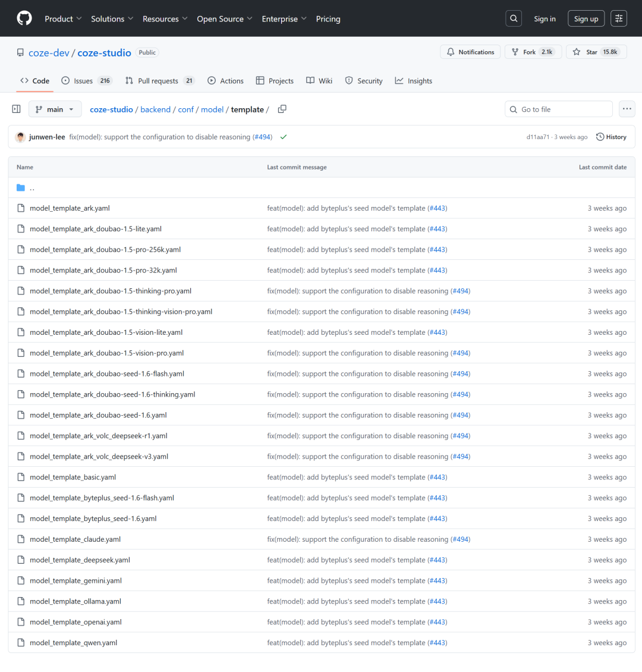Toggle the file tree side panel
The height and width of the screenshot is (672, 642).
(16, 109)
